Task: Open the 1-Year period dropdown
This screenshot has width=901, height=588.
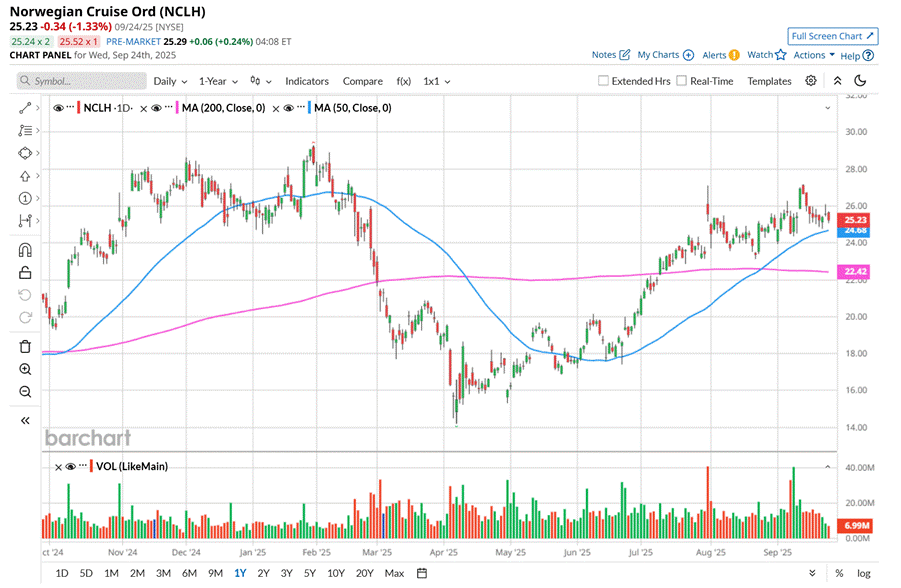Action: [x=218, y=81]
